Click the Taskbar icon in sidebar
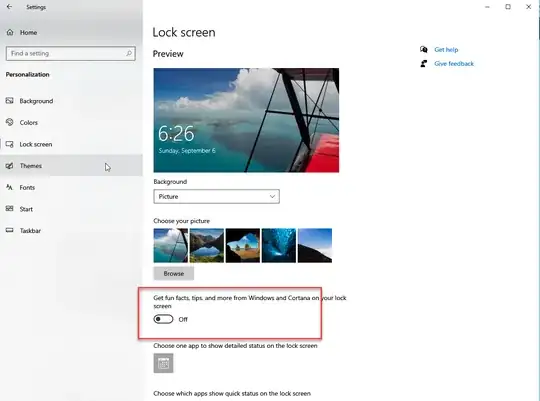This screenshot has height=401, width=540. click(10, 230)
